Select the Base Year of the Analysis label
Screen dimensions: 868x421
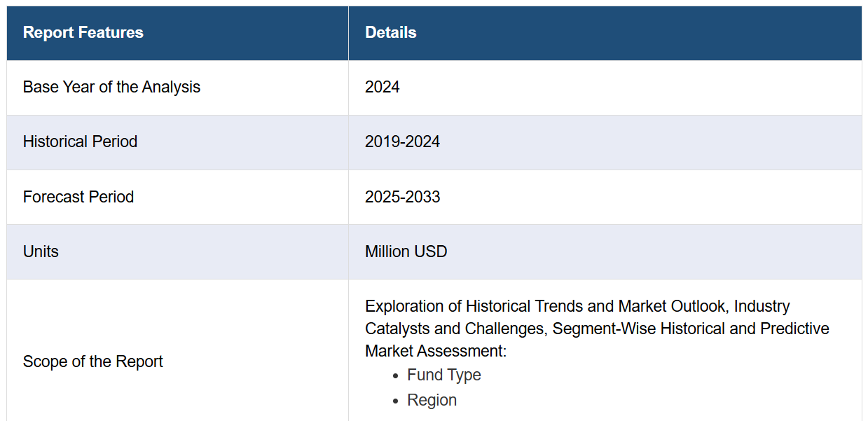pyautogui.click(x=111, y=88)
